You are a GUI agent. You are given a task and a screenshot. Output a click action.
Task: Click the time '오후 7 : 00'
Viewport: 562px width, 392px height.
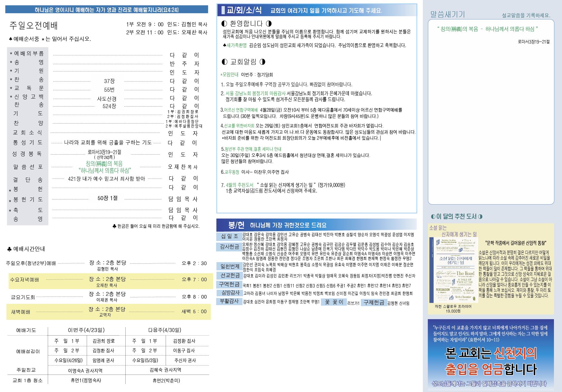(194, 280)
